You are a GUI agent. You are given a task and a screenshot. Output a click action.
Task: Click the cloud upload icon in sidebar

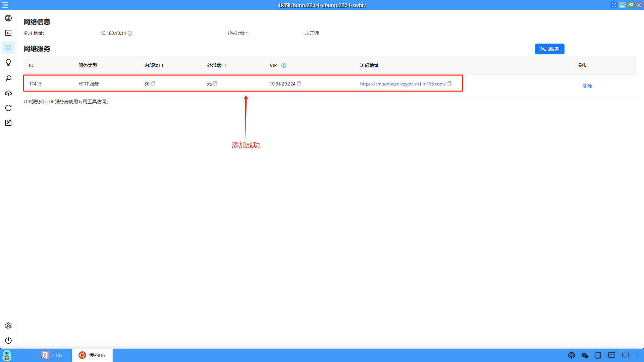pyautogui.click(x=8, y=93)
